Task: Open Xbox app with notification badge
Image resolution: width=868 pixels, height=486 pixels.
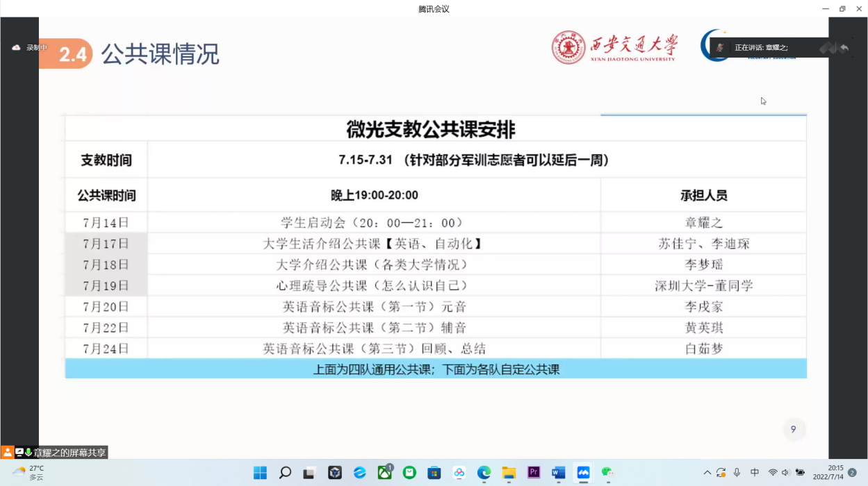Action: pyautogui.click(x=384, y=473)
